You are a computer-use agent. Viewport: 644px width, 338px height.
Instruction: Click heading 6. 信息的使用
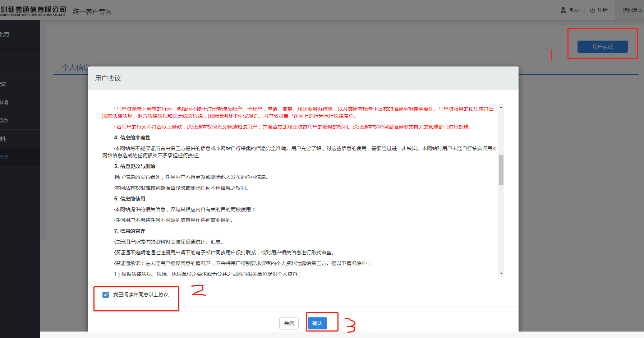click(x=130, y=199)
